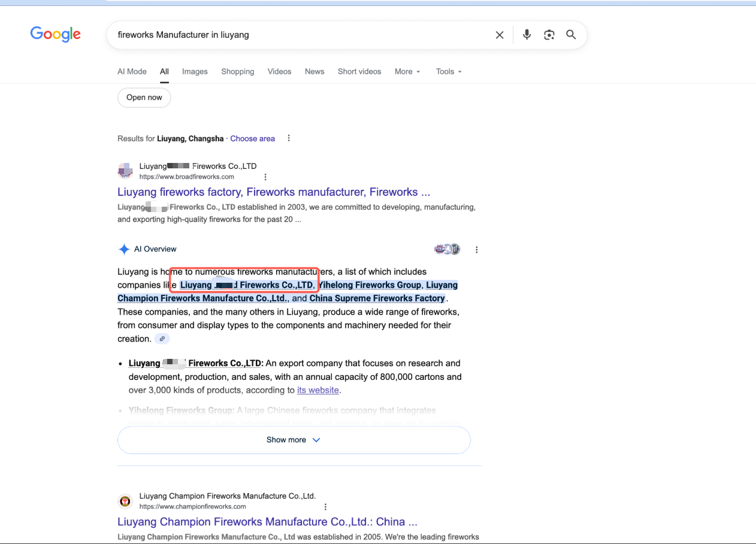Switch to the AI Mode tab
Viewport: 756px width, 544px height.
tap(132, 71)
